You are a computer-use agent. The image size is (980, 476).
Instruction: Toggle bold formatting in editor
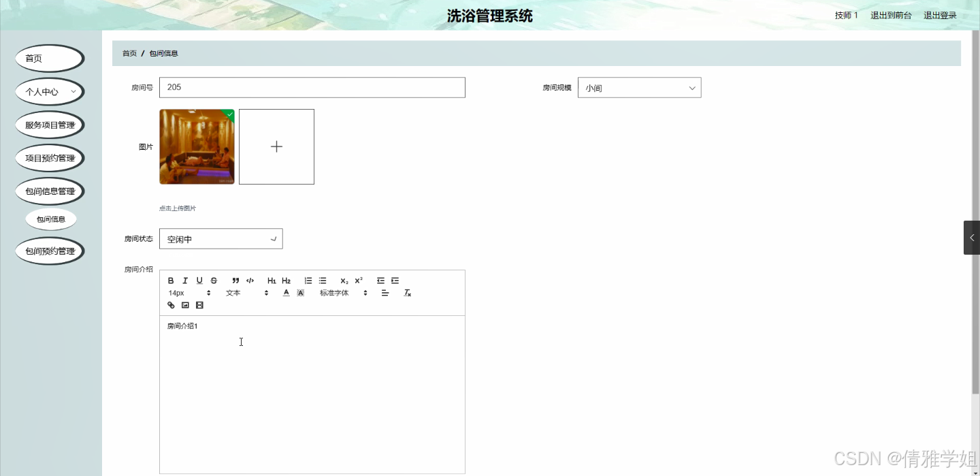tap(171, 281)
